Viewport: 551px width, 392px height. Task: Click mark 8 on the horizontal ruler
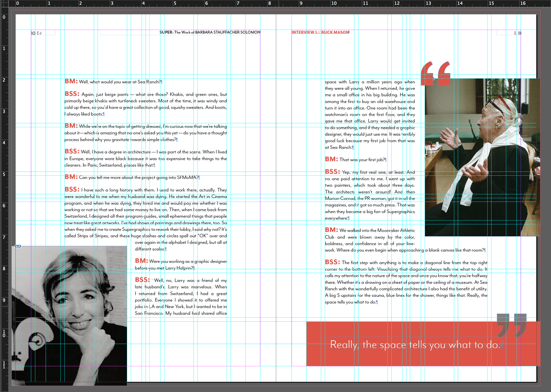click(x=270, y=3)
